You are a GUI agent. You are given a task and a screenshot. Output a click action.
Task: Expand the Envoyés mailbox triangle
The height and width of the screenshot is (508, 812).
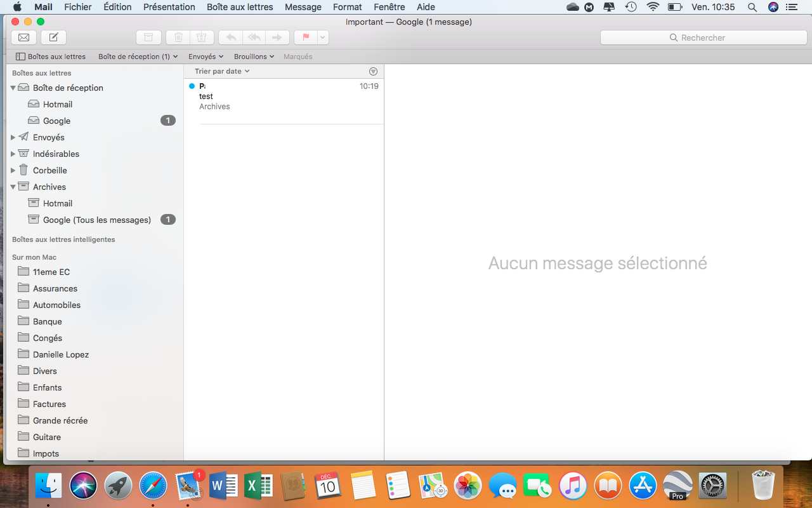13,137
